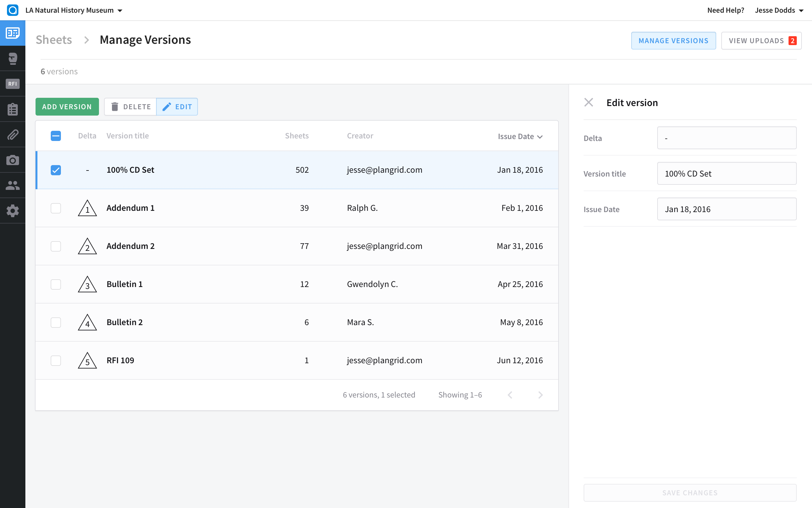This screenshot has width=812, height=508.
Task: Check the Bulletin 1 row checkbox
Action: click(56, 284)
